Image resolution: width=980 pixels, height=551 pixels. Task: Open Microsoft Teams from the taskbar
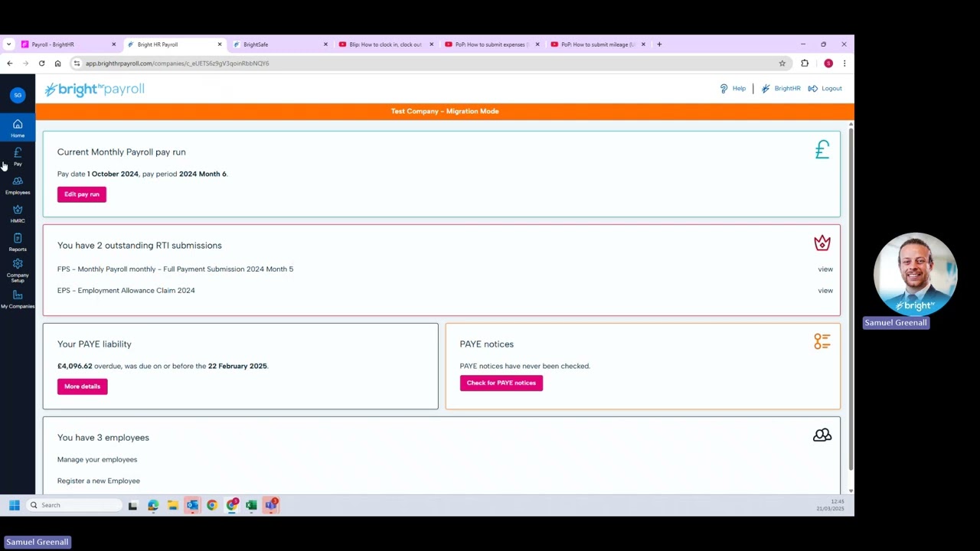click(271, 505)
